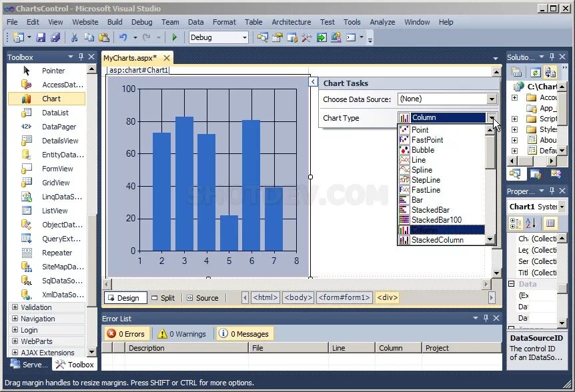Click the Undo arrow icon
This screenshot has height=392, width=575.
point(123,37)
